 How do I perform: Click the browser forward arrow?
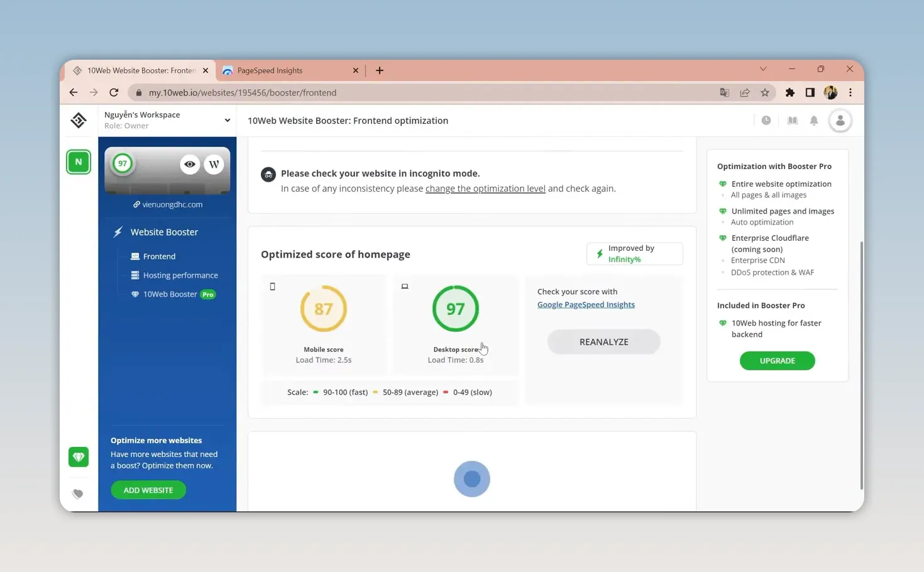coord(94,92)
